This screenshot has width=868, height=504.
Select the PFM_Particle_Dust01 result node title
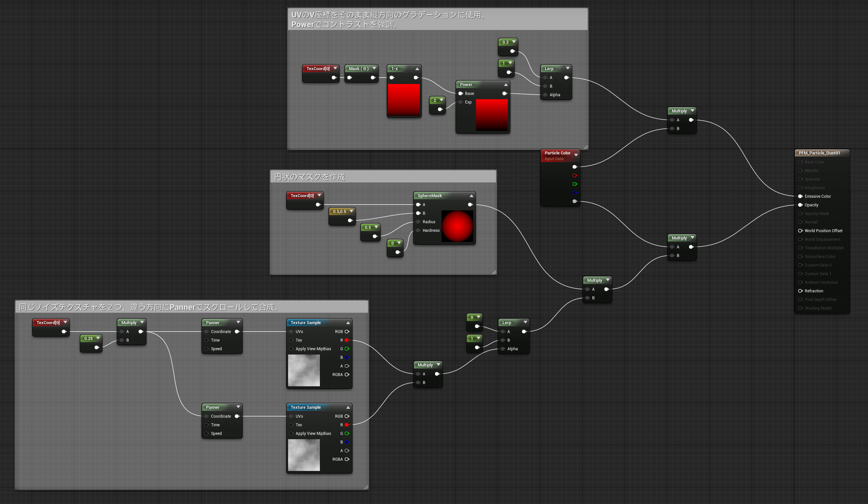(819, 153)
